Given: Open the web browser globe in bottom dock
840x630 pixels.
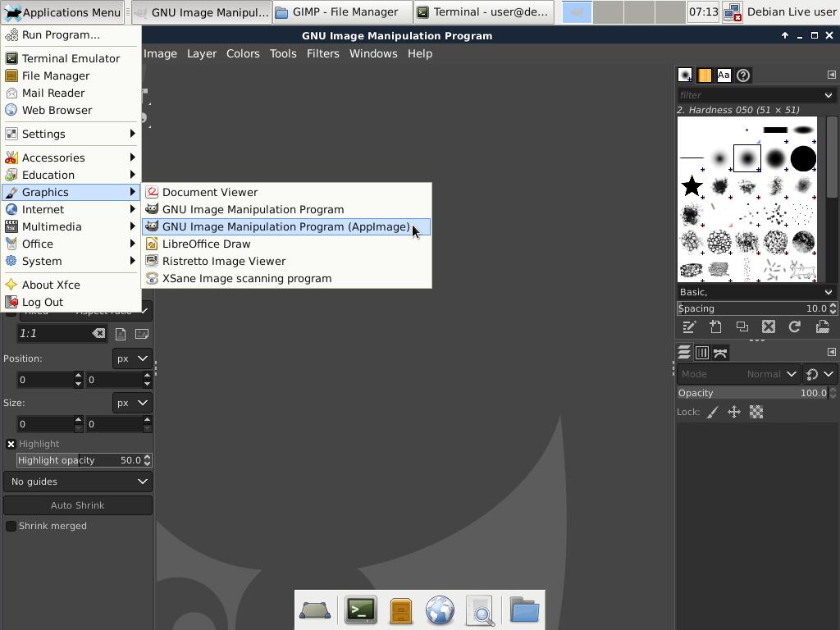Looking at the screenshot, I should pos(440,610).
